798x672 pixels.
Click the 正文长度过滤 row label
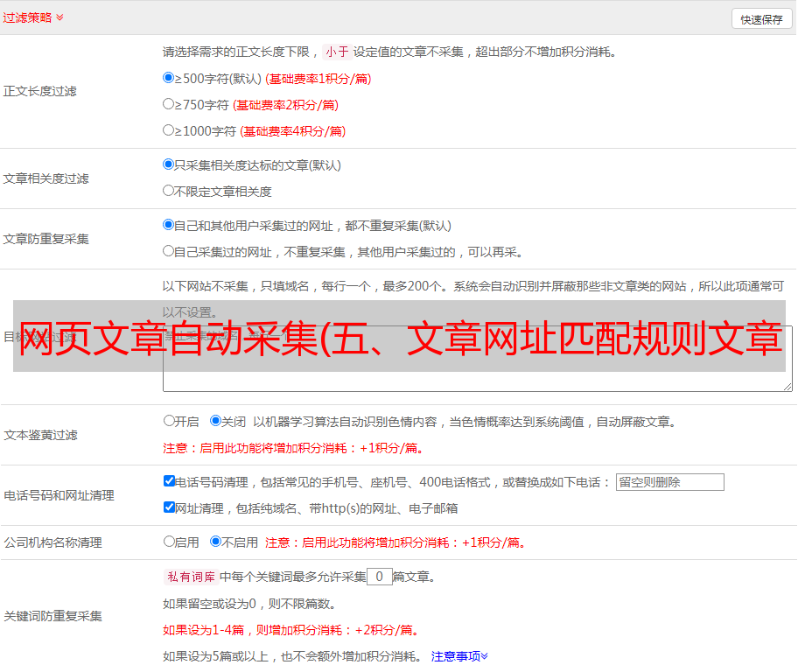point(39,91)
